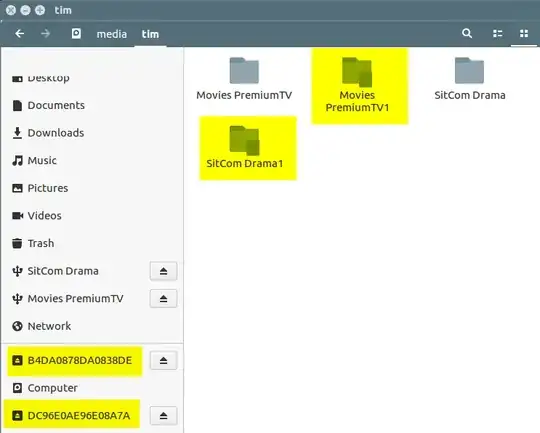540x433 pixels.
Task: Eject the B4DA0878DA0838DE volume
Action: click(x=164, y=360)
